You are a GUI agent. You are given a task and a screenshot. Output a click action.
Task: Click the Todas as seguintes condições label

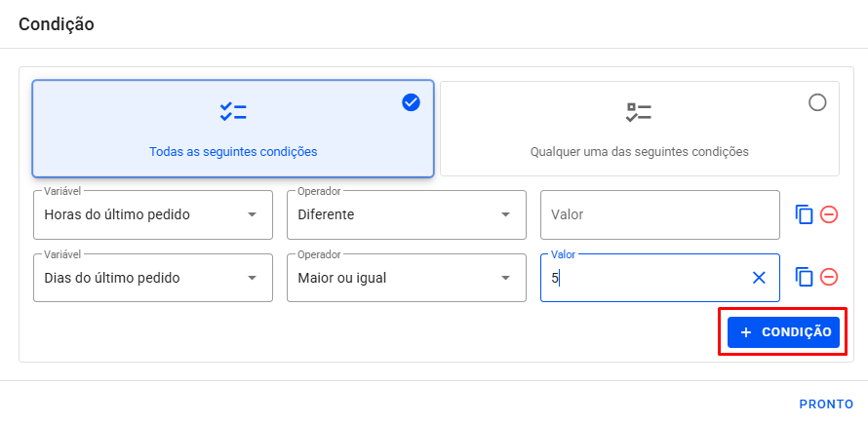pyautogui.click(x=233, y=152)
